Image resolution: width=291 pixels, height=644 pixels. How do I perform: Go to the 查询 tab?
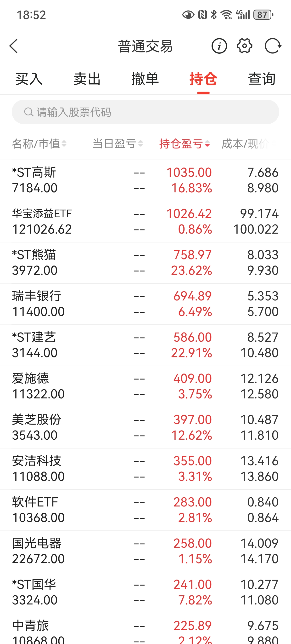pyautogui.click(x=262, y=79)
